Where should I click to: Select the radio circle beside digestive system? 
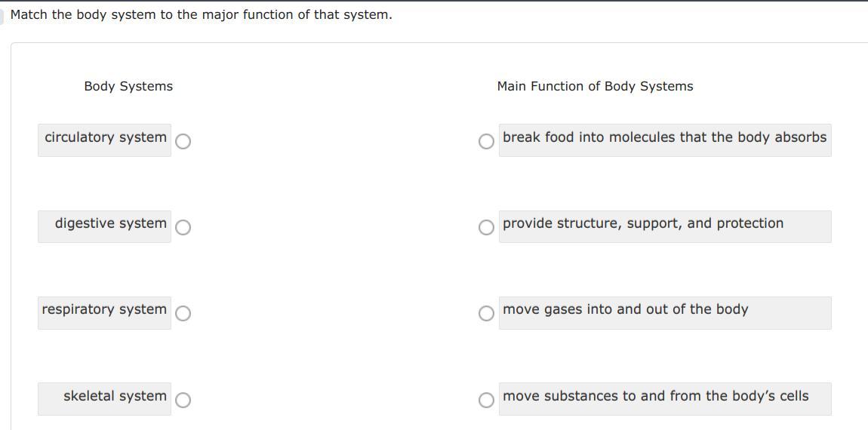tap(183, 227)
